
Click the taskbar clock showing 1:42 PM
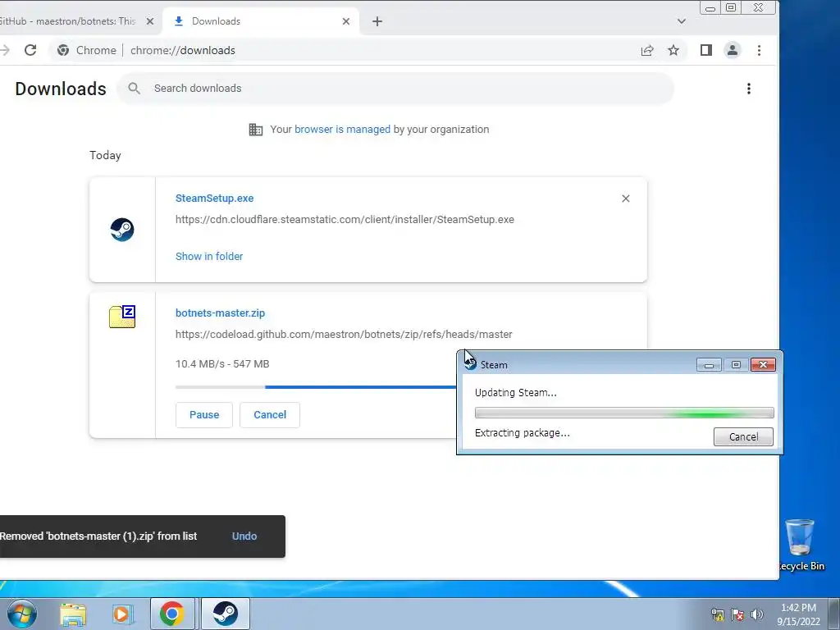(x=798, y=614)
